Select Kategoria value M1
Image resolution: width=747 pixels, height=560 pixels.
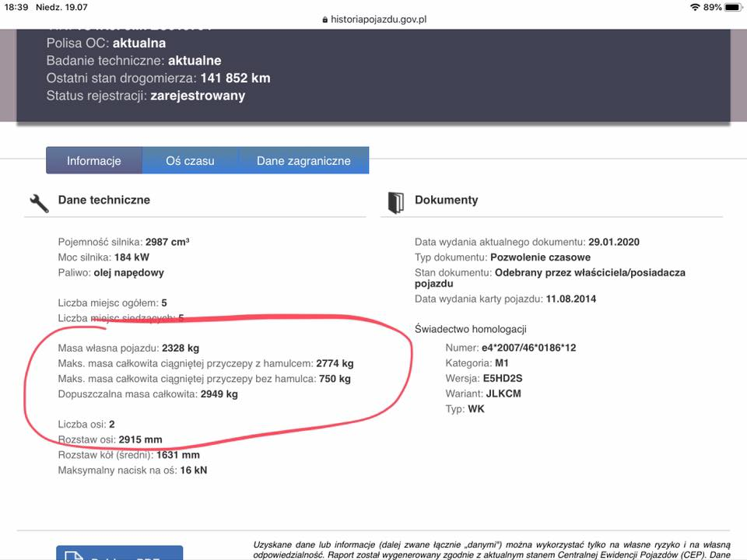click(x=502, y=363)
